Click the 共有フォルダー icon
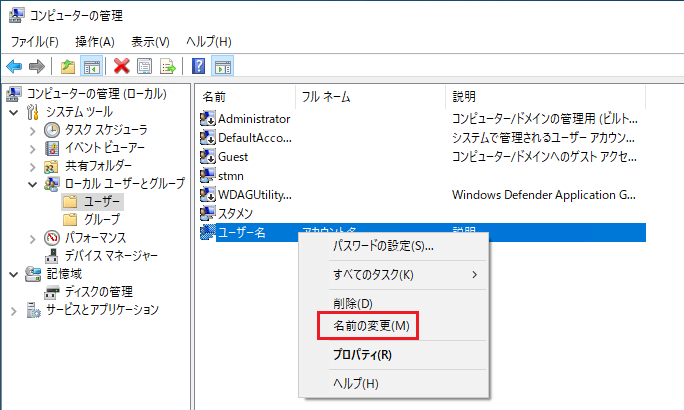Screen dimensions: 684x410 click(x=52, y=166)
